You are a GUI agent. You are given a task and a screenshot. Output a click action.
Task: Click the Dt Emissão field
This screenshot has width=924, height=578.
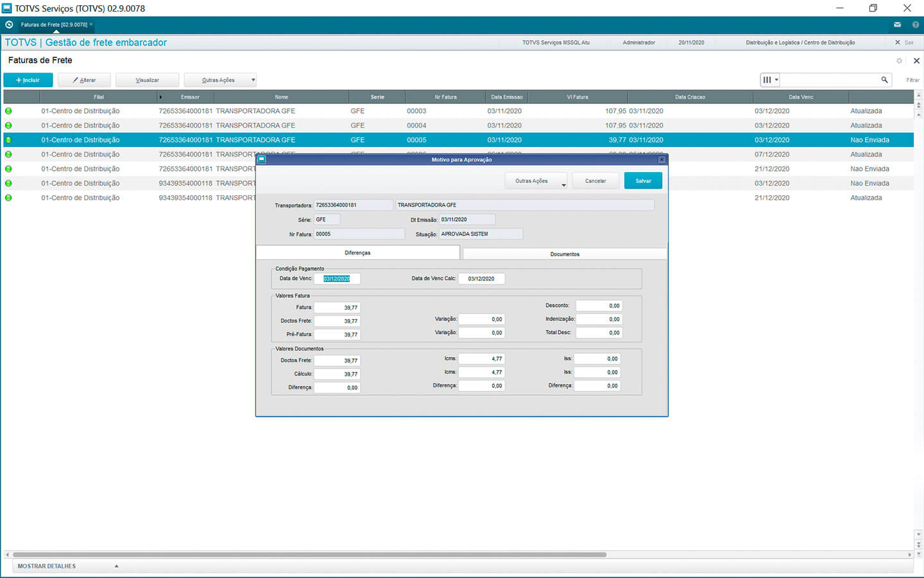pyautogui.click(x=466, y=220)
